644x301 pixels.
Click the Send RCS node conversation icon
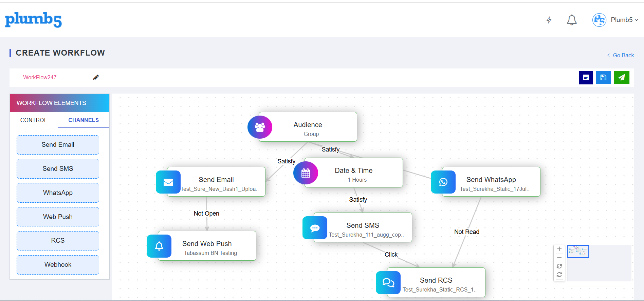[x=388, y=283]
